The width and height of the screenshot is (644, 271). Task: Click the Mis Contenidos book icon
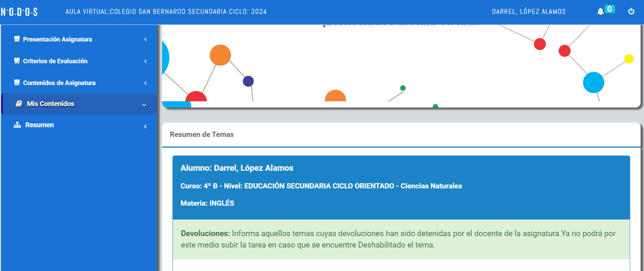point(19,104)
